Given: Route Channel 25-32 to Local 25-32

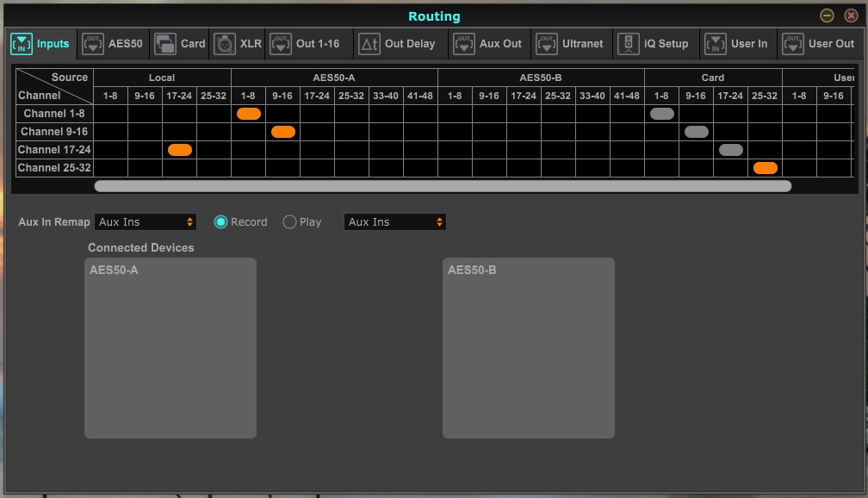Looking at the screenshot, I should pos(214,168).
